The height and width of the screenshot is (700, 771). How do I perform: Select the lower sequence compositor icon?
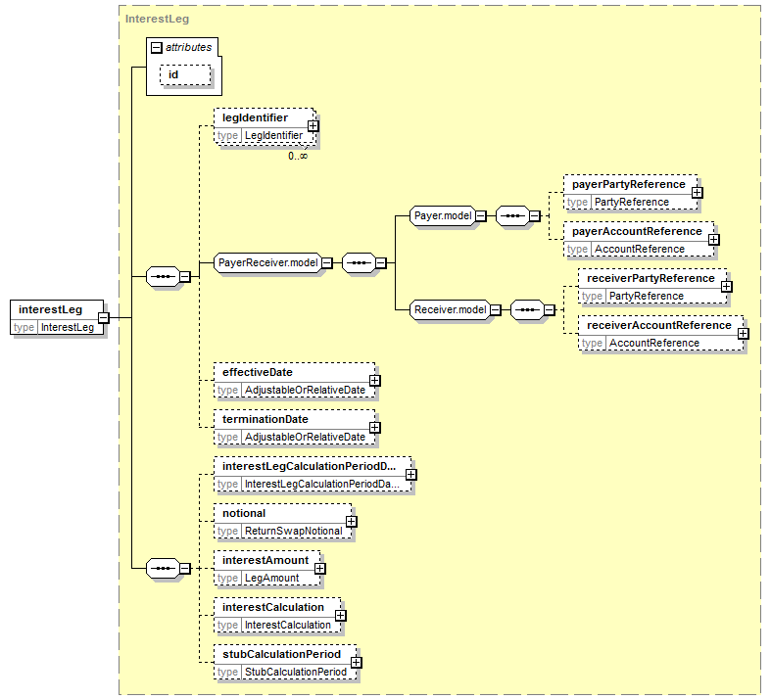coord(164,569)
